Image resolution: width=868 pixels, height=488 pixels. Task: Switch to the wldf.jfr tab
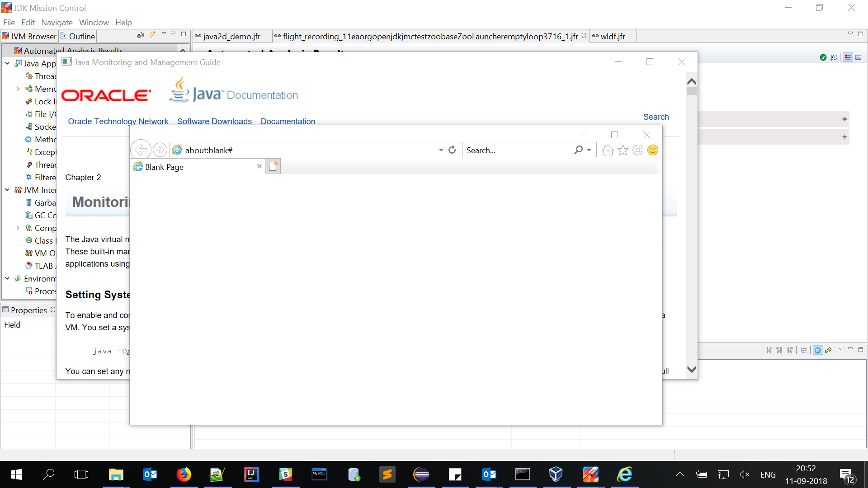(612, 36)
